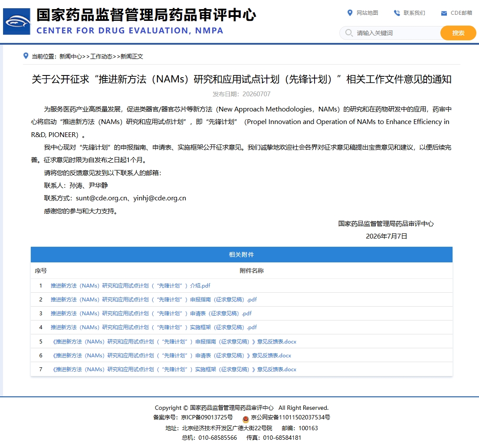Open the 京公网安备11011502037534号 link

coord(291,417)
